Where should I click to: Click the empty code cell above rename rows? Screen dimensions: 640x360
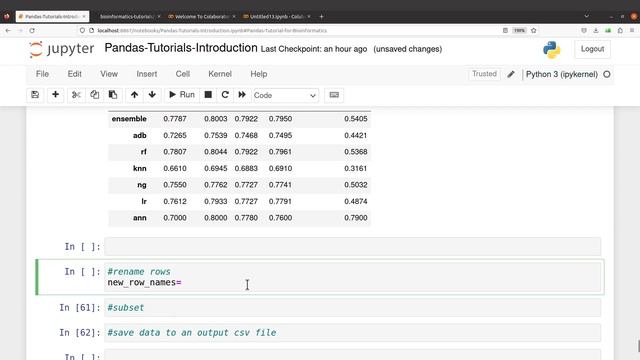click(352, 247)
